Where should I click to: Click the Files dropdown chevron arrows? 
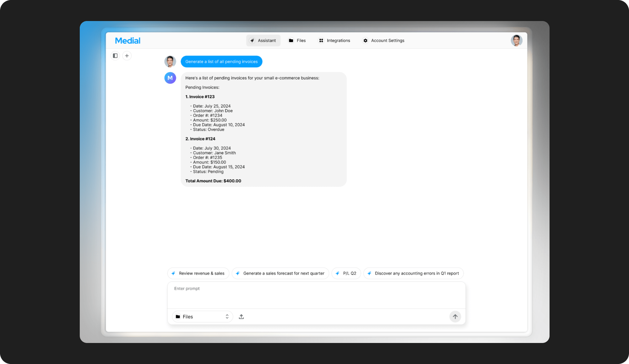click(x=227, y=317)
